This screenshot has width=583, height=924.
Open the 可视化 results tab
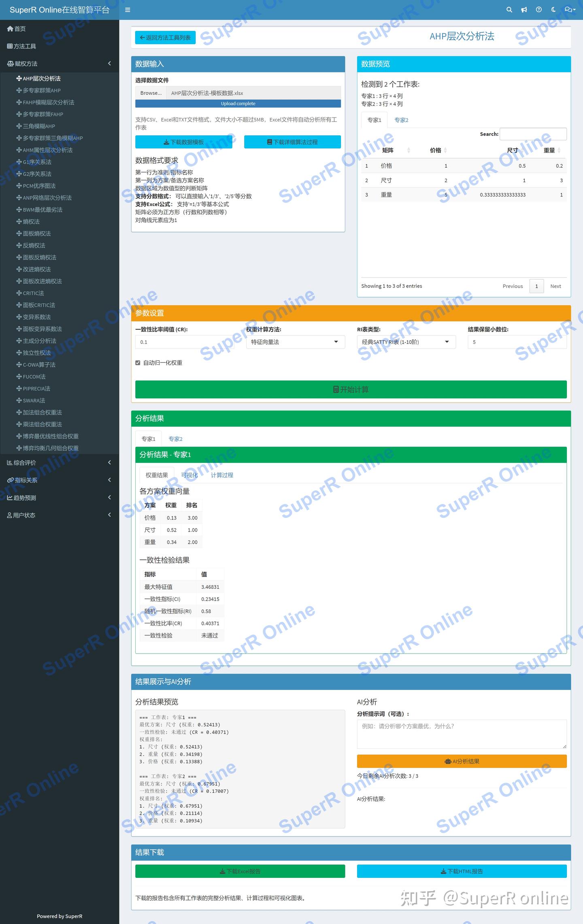189,475
